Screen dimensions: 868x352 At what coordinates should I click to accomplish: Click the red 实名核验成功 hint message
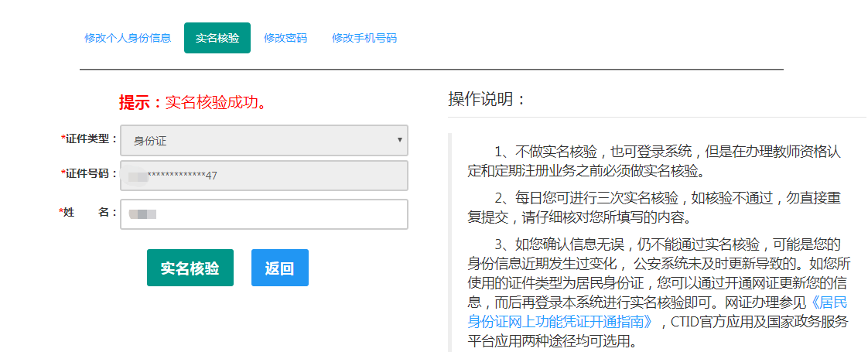216,103
